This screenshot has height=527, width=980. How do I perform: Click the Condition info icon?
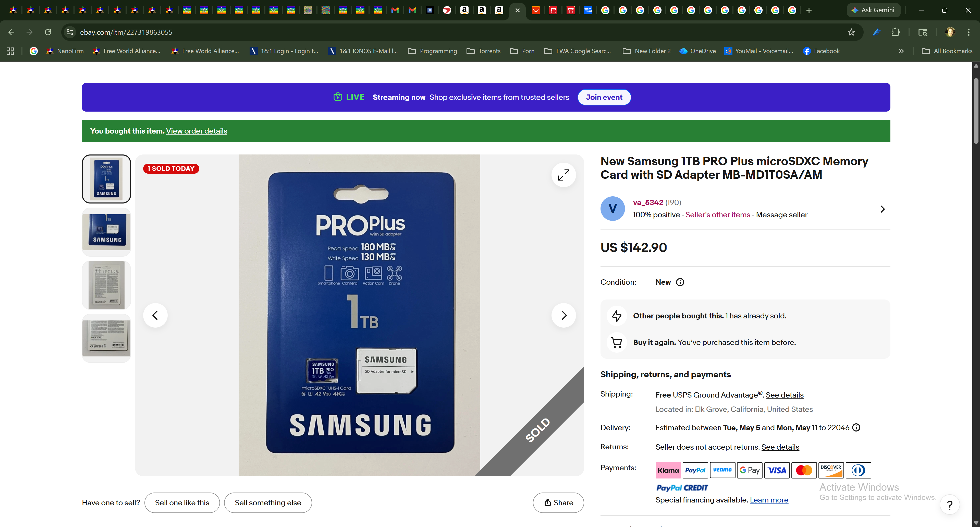680,282
